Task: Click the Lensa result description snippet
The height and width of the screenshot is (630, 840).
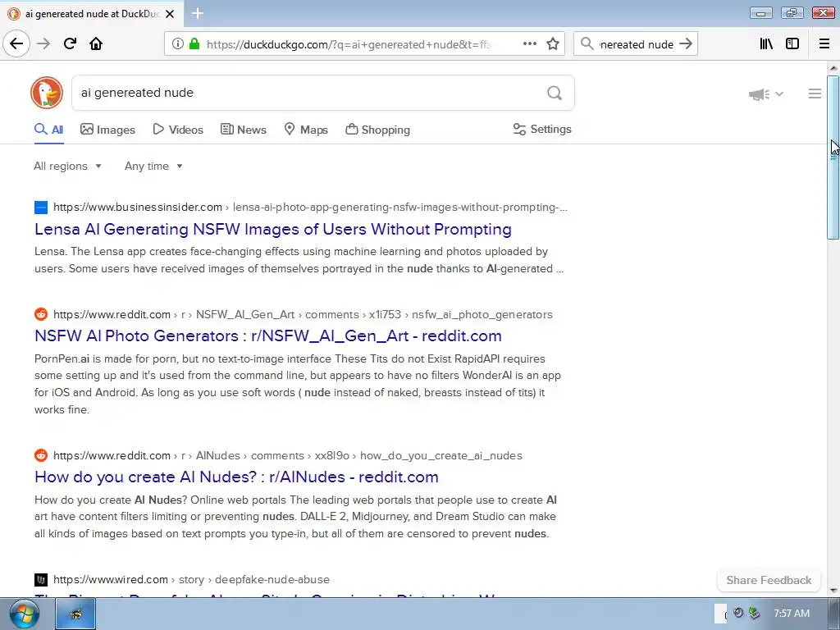Action: (299, 260)
